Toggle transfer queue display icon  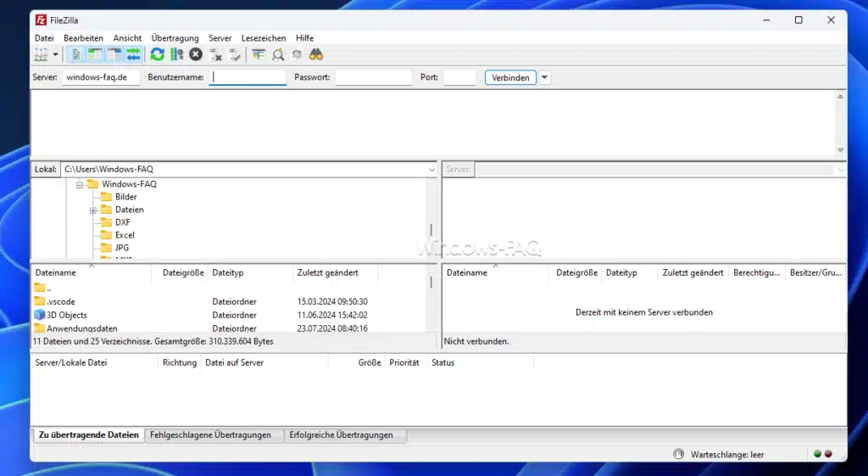133,54
